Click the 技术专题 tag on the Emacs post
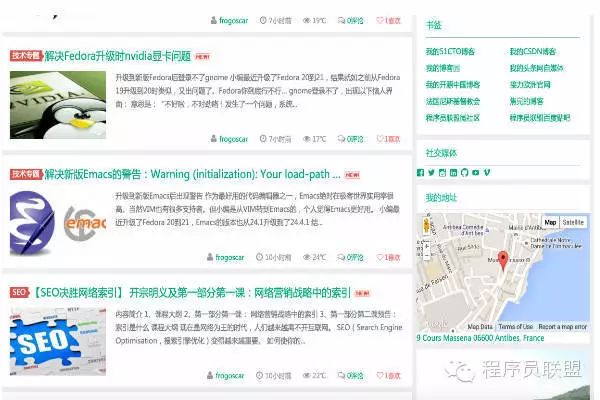The height and width of the screenshot is (400, 600). tap(26, 174)
